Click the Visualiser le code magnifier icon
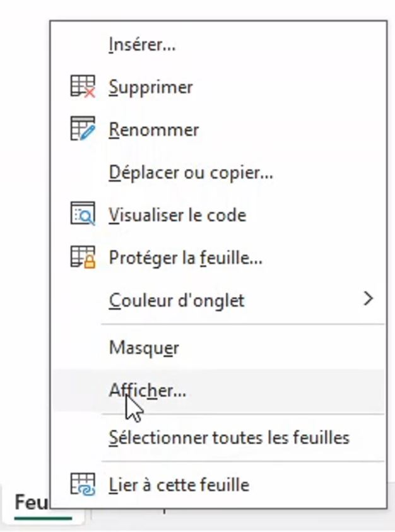 [x=83, y=215]
